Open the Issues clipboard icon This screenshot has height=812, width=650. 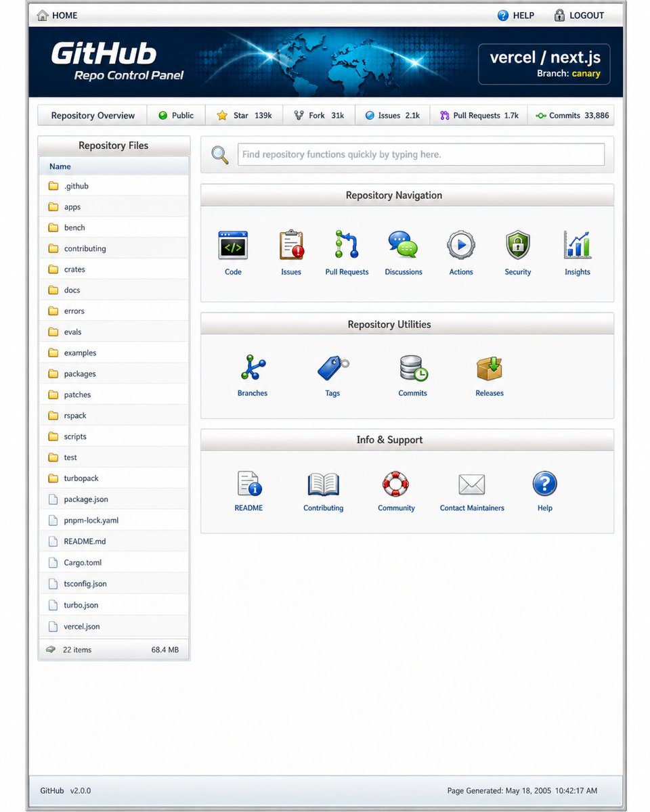tap(291, 245)
